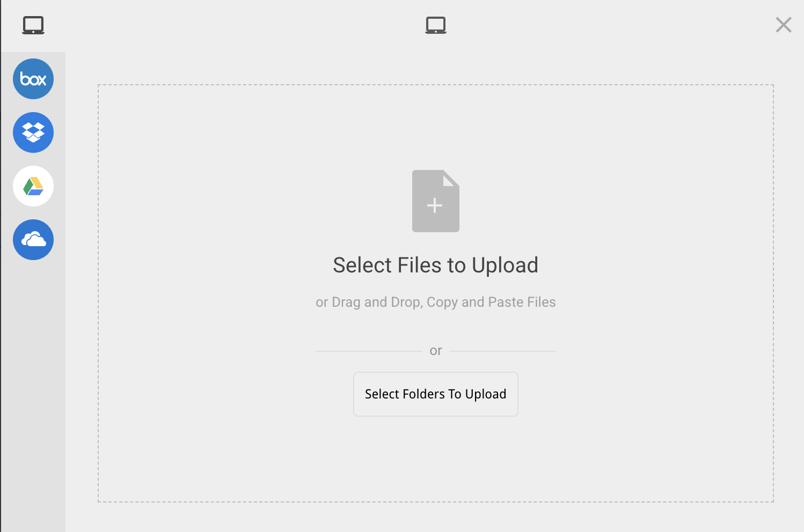Click the horizontal line left of "or"
The height and width of the screenshot is (532, 804).
coord(369,351)
